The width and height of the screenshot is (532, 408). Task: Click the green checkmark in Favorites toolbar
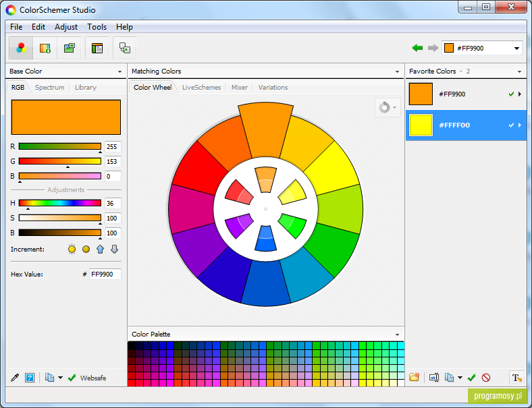[471, 377]
